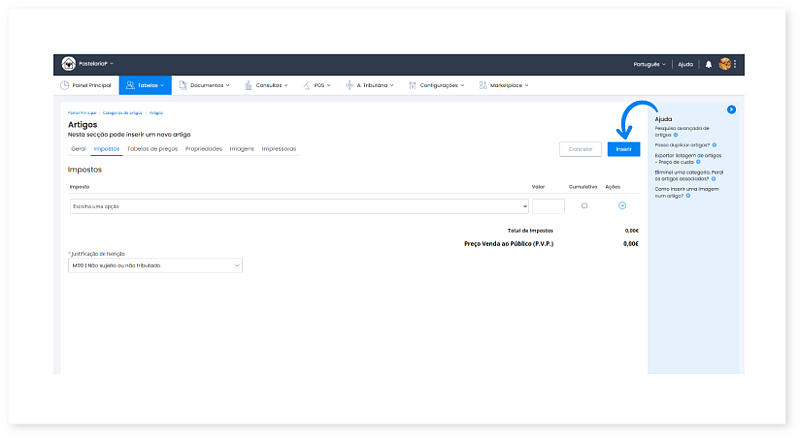This screenshot has height=438, width=800.
Task: Click the add tax plus icon
Action: coord(622,206)
